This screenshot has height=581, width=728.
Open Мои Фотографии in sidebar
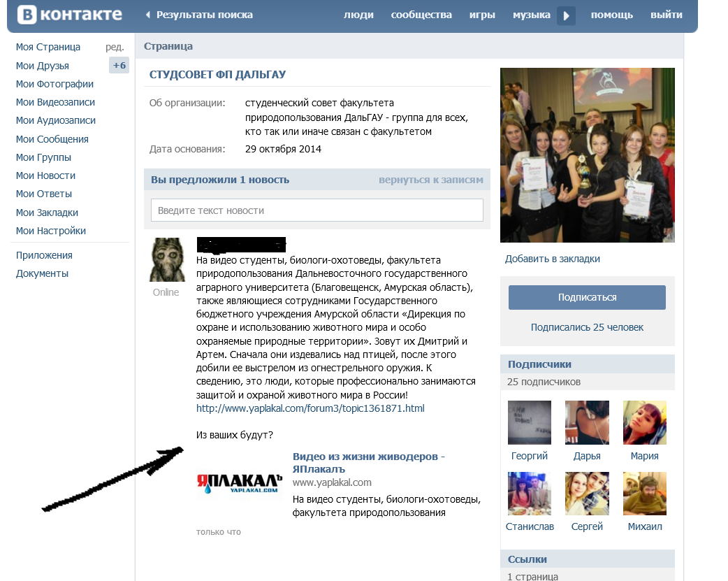click(54, 84)
